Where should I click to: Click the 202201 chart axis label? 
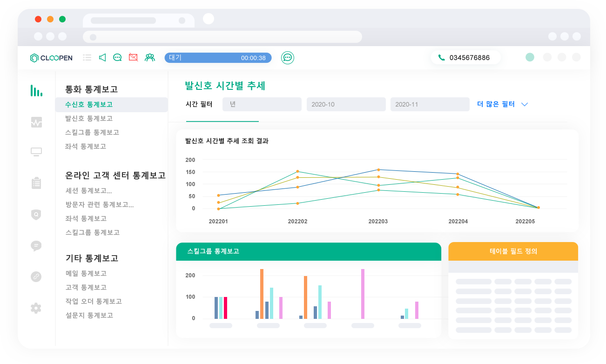[x=218, y=222]
